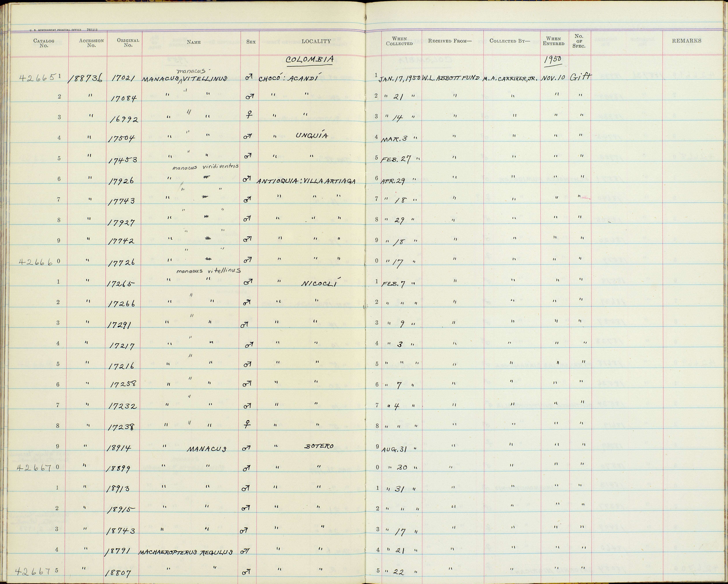Click the 'Catalog No.' column header
The width and height of the screenshot is (728, 584).
(44, 43)
